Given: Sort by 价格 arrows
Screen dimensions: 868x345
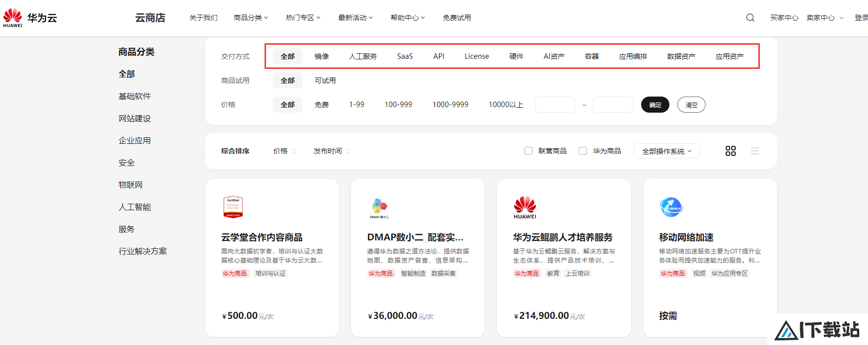Looking at the screenshot, I should (x=294, y=151).
